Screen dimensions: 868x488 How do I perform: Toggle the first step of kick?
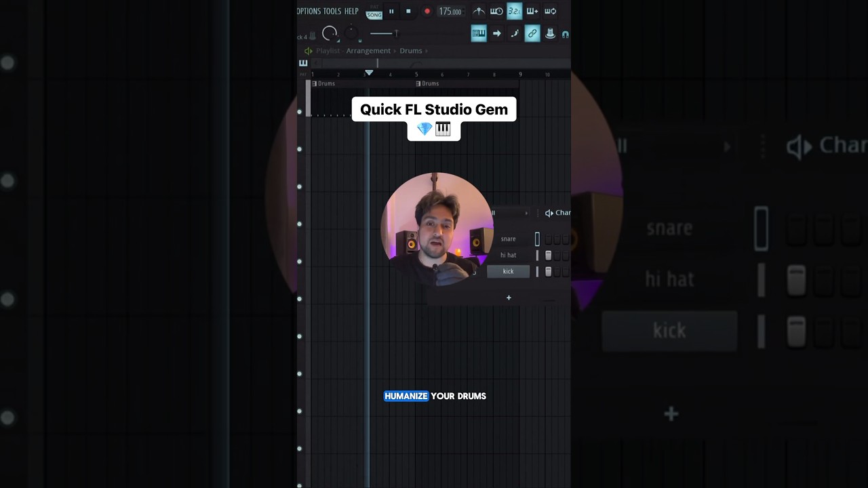[x=549, y=272]
